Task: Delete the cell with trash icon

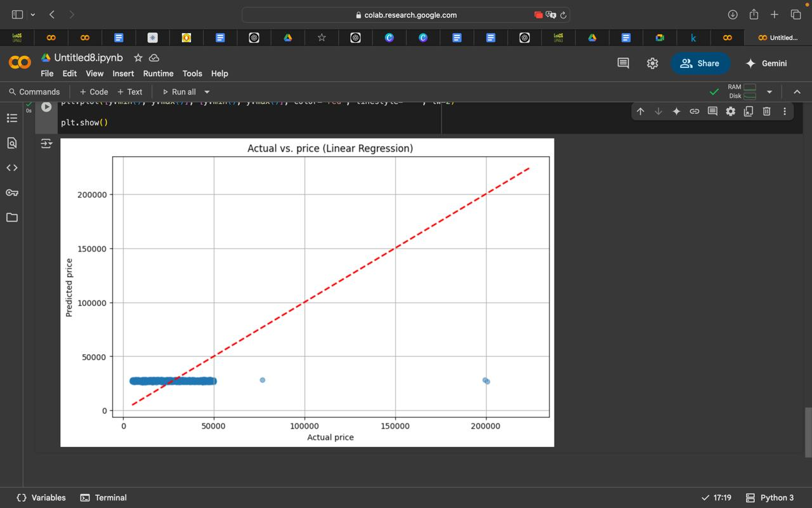Action: [766, 111]
